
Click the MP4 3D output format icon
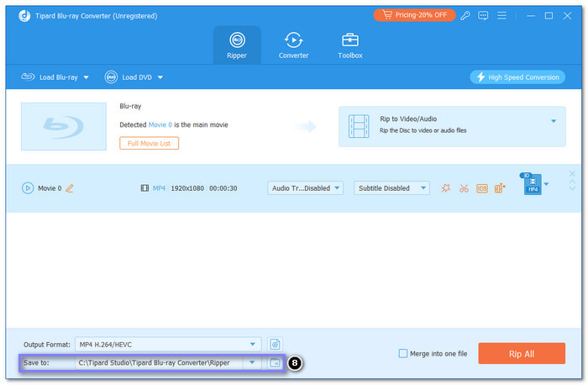click(532, 184)
